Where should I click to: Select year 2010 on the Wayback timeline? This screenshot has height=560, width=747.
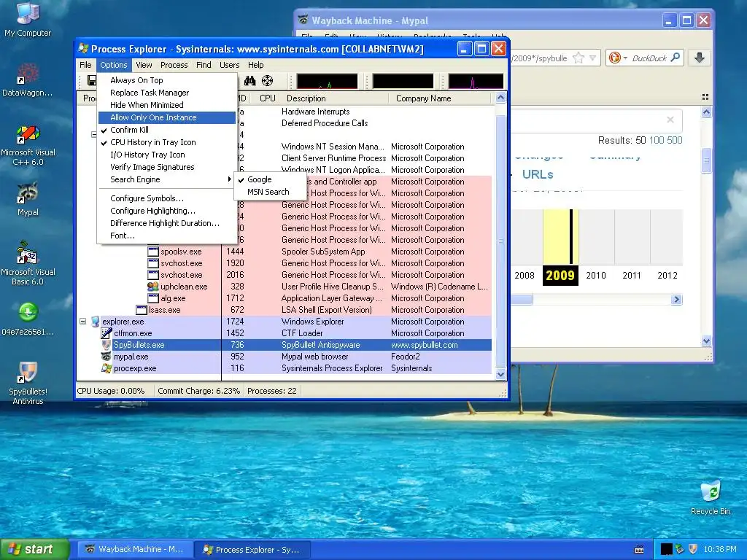point(596,275)
